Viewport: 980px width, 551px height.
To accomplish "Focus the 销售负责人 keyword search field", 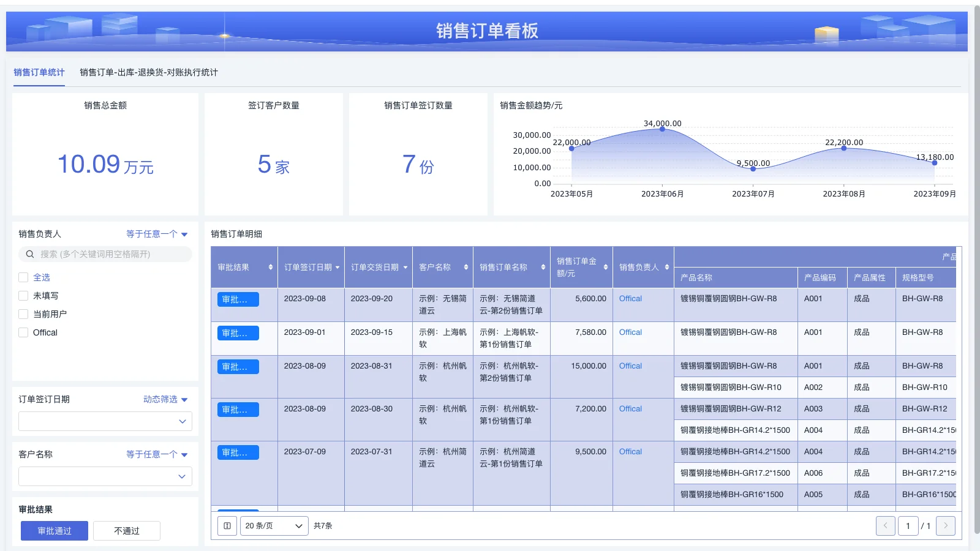I will pyautogui.click(x=105, y=254).
